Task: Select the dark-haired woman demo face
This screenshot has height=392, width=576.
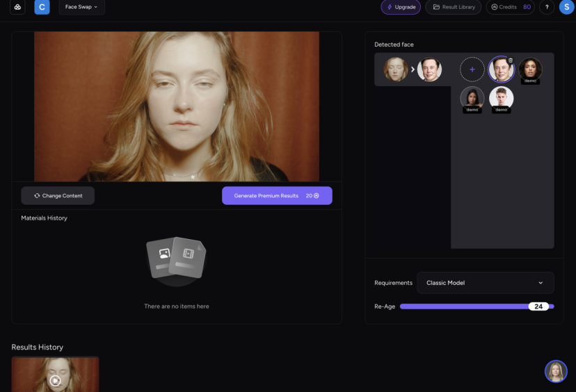Action: pyautogui.click(x=472, y=99)
